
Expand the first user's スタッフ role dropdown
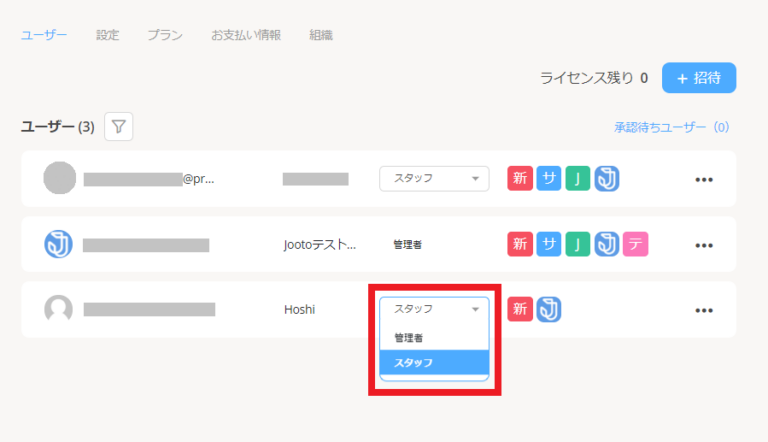click(434, 178)
